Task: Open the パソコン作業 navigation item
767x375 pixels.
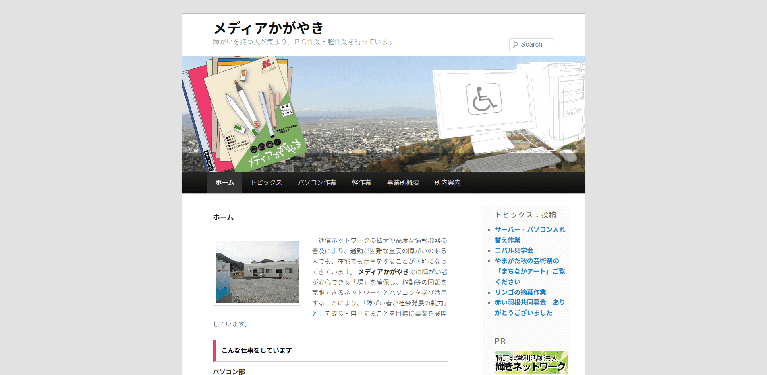Action: click(316, 183)
